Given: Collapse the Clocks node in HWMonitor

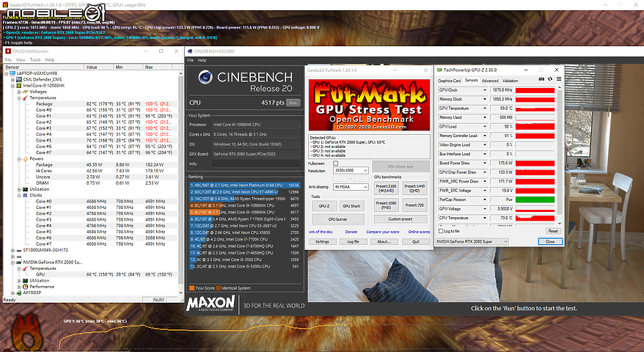Looking at the screenshot, I should pos(19,196).
